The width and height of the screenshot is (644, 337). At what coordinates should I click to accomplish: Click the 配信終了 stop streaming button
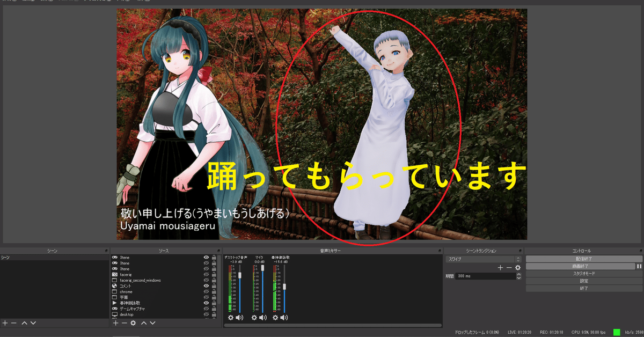[x=584, y=259]
